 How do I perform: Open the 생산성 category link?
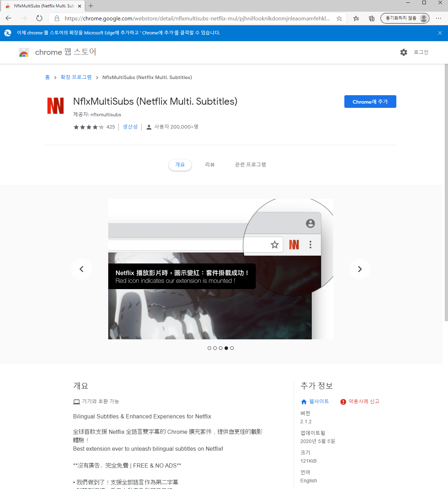tap(130, 127)
